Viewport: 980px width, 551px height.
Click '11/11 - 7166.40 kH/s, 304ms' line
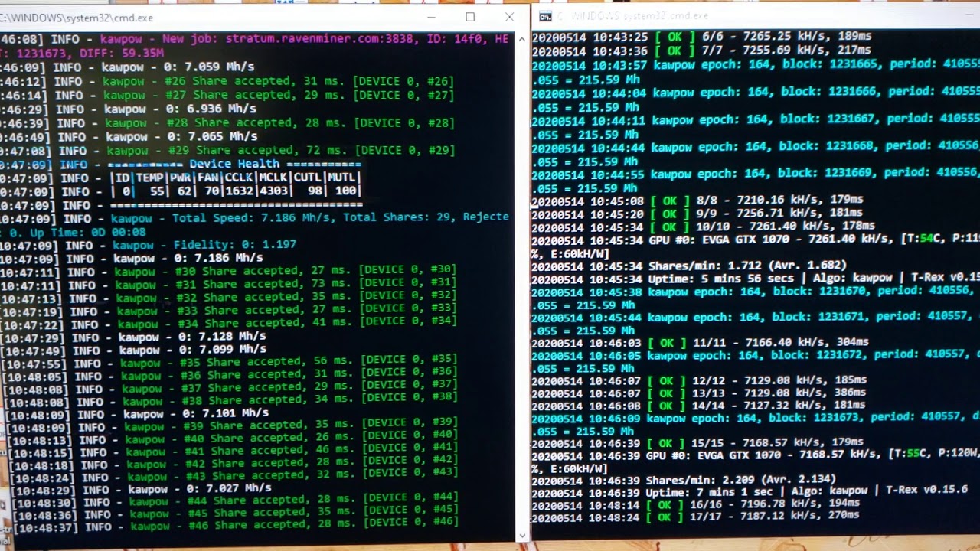pyautogui.click(x=701, y=344)
